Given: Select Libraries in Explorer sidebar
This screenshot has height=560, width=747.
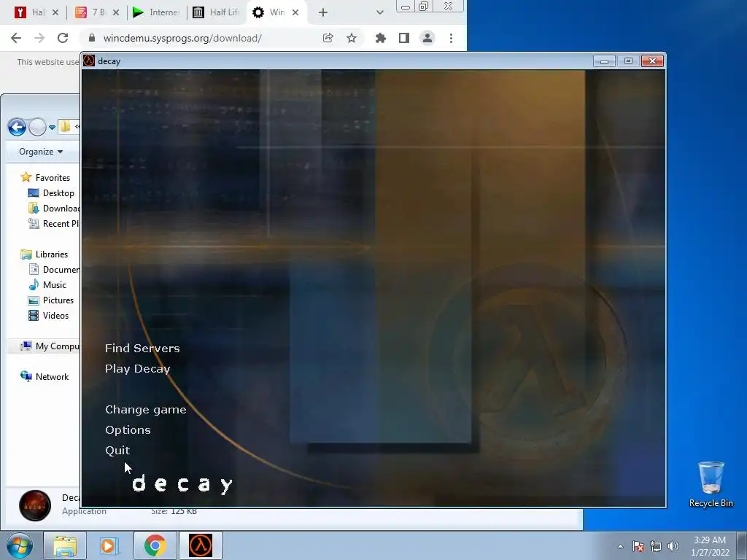Looking at the screenshot, I should [x=44, y=254].
